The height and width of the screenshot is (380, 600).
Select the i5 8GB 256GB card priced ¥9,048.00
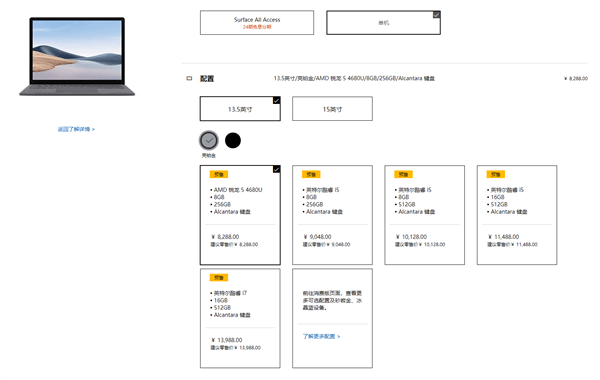tap(332, 215)
